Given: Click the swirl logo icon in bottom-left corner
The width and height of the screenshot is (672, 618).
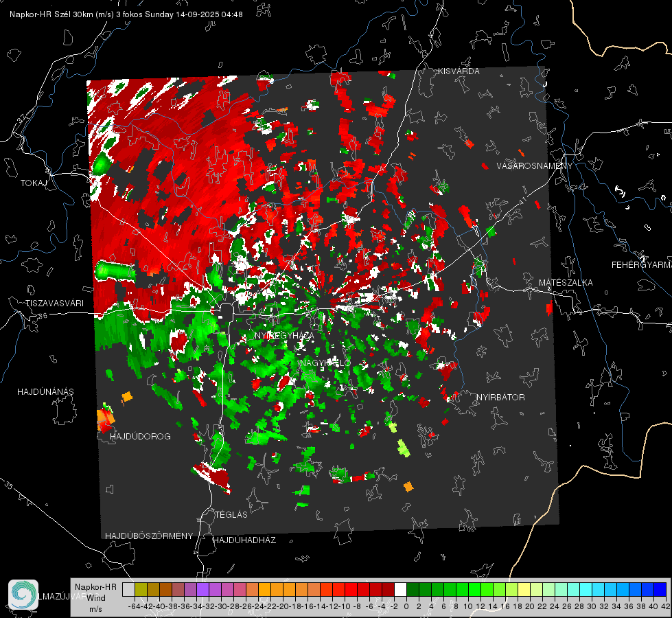Looking at the screenshot, I should [x=23, y=595].
